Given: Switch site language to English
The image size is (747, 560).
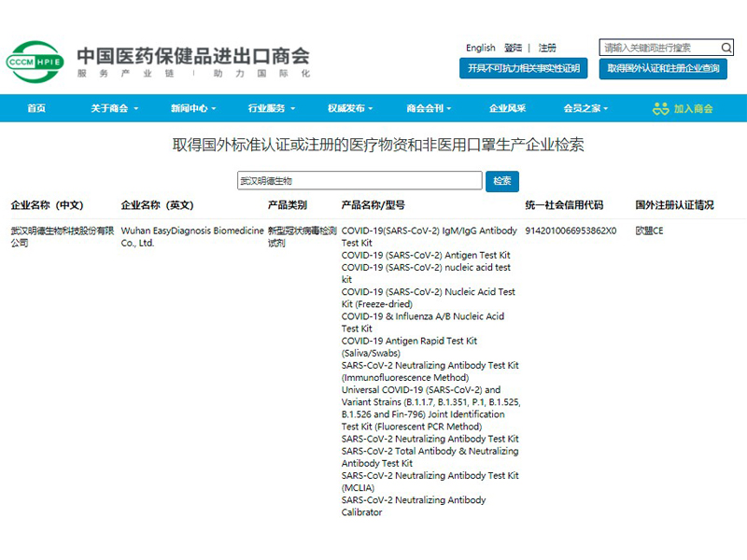Looking at the screenshot, I should click(x=481, y=48).
